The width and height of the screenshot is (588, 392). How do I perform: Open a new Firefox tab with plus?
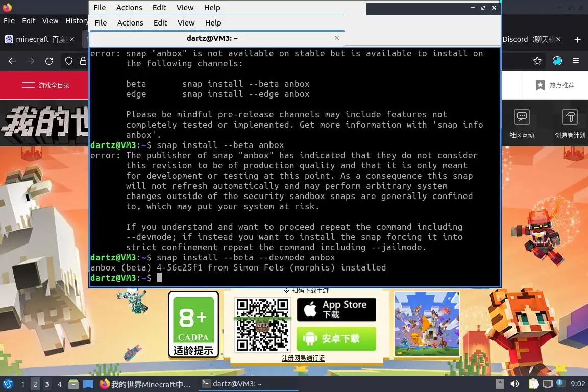coord(577,39)
